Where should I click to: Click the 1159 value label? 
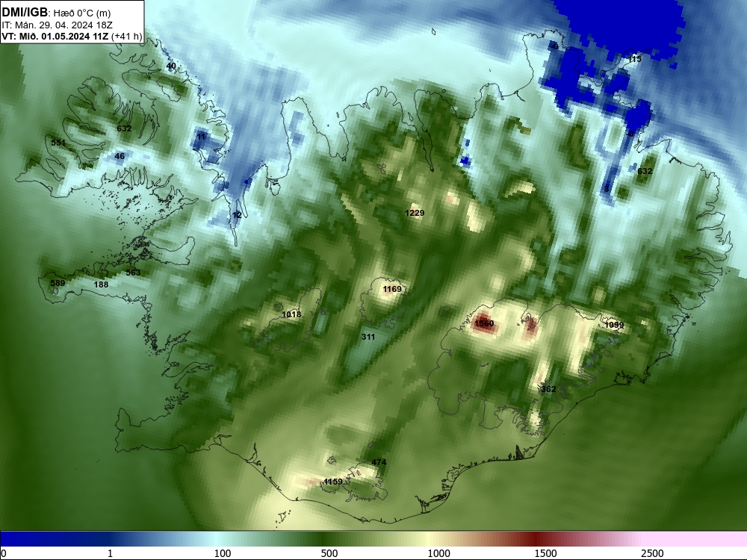333,482
